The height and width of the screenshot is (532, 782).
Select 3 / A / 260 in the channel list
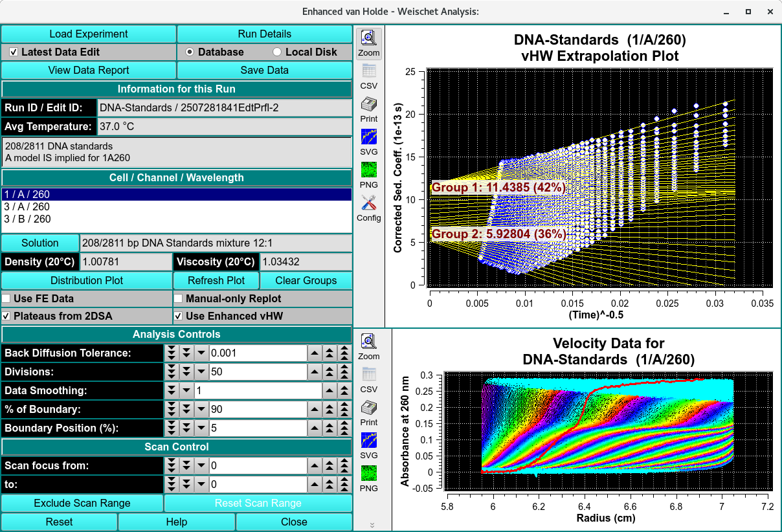tap(27, 207)
